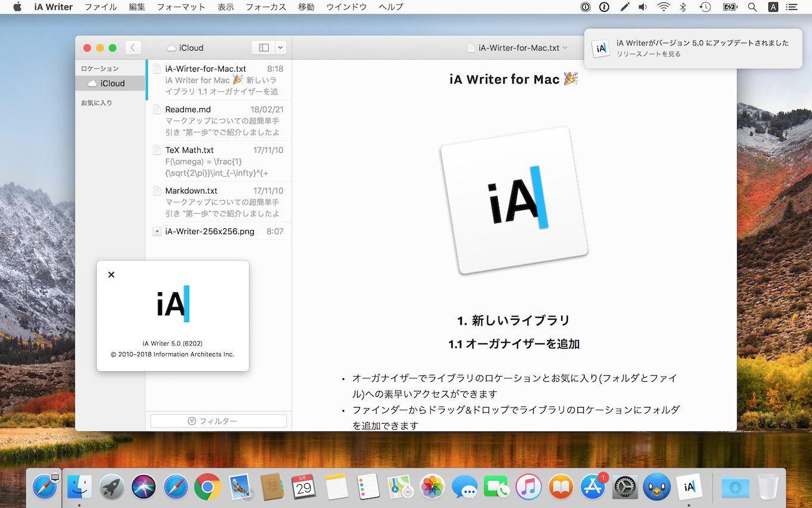Open the App Store Dock icon

tap(593, 487)
